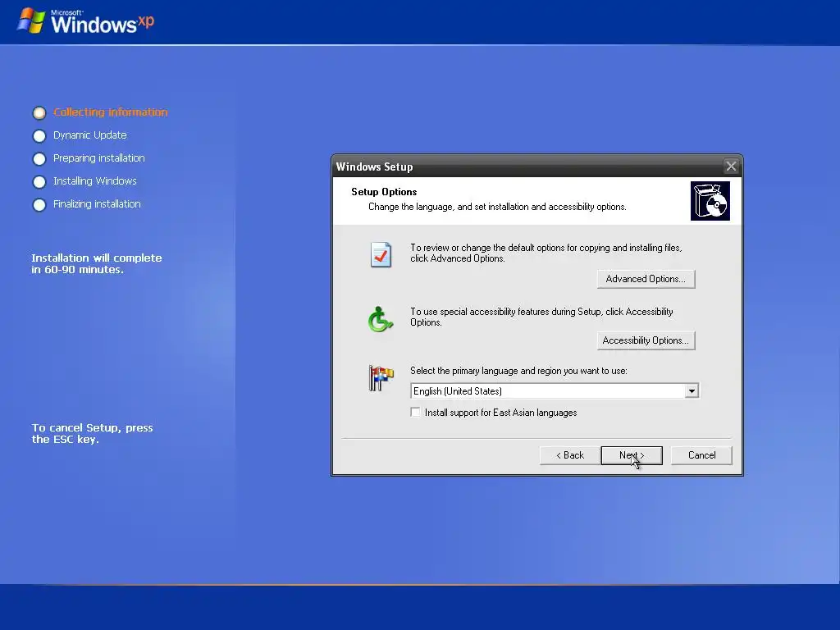Click 'To cancel Setup, press the ESC key' text
This screenshot has width=840, height=630.
tap(92, 433)
